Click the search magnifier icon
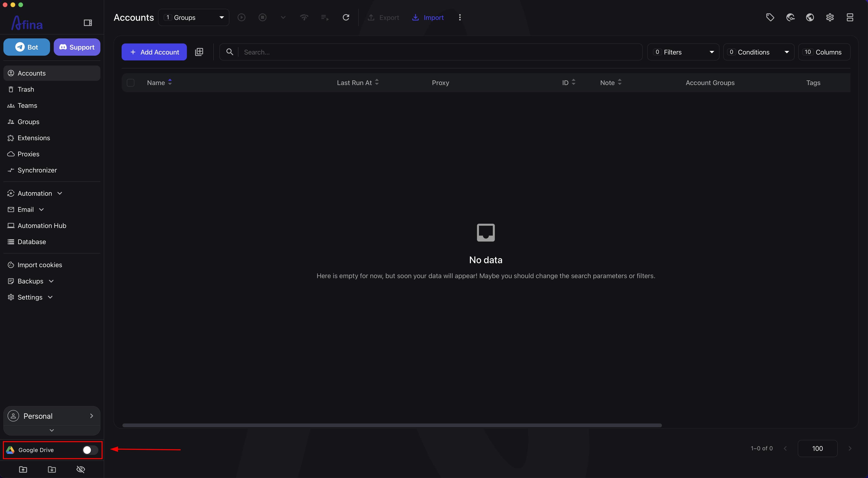 tap(229, 52)
